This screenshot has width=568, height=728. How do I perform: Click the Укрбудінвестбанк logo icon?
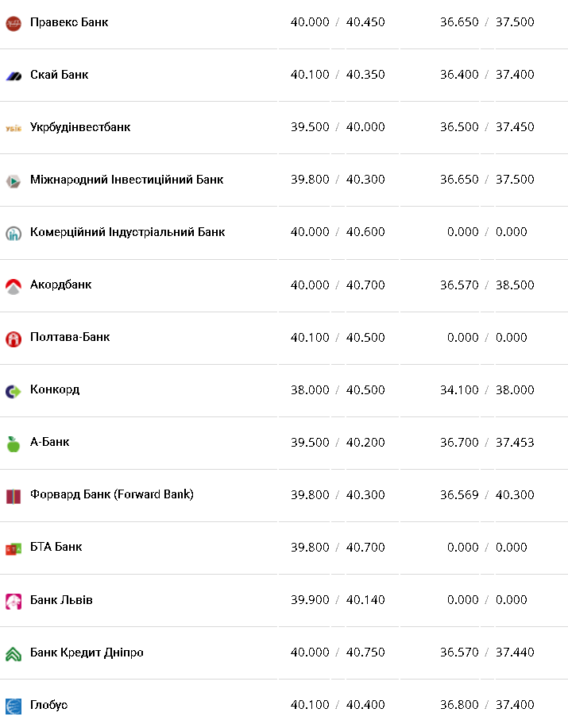pos(13,128)
